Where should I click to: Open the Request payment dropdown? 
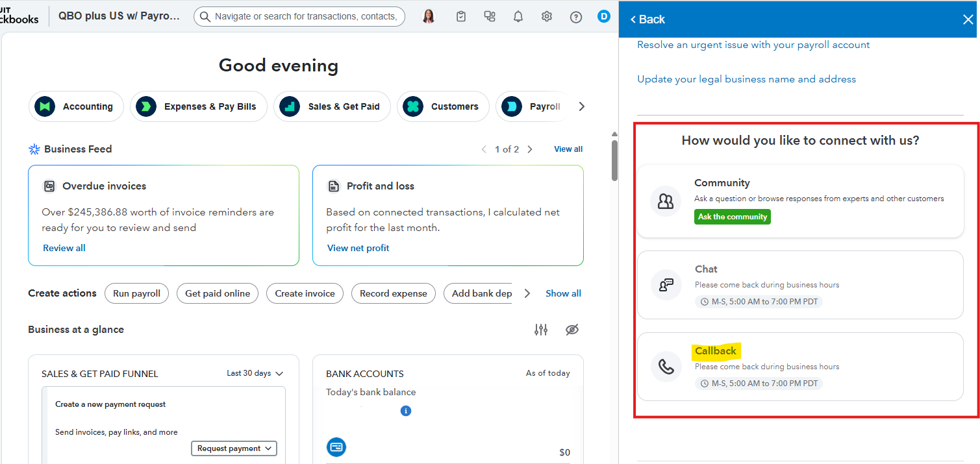coord(234,448)
